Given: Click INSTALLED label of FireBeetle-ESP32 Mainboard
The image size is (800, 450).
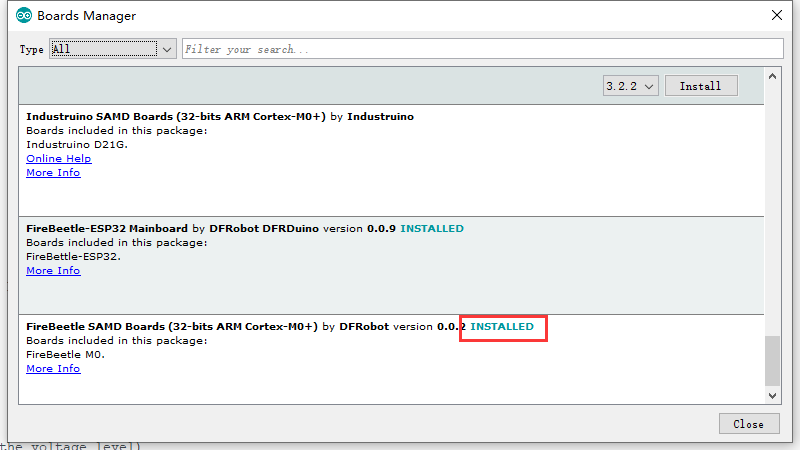Looking at the screenshot, I should point(432,229).
